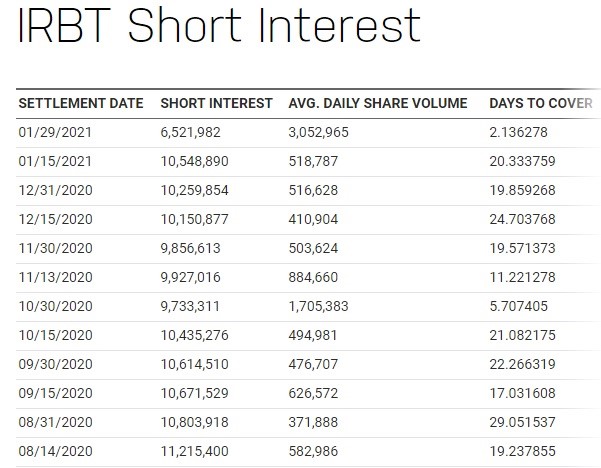Click days to cover value 20.333759
Viewport: 601px width, 468px height.
pyautogui.click(x=522, y=161)
